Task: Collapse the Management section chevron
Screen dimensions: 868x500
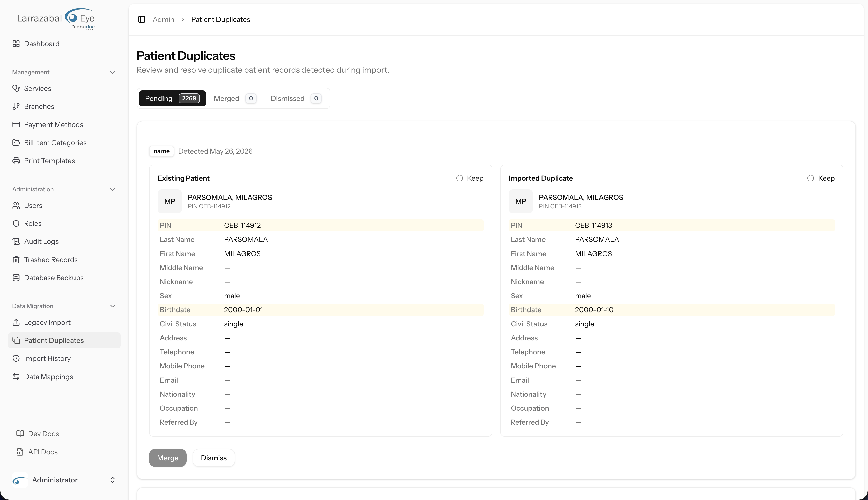Action: click(x=112, y=72)
